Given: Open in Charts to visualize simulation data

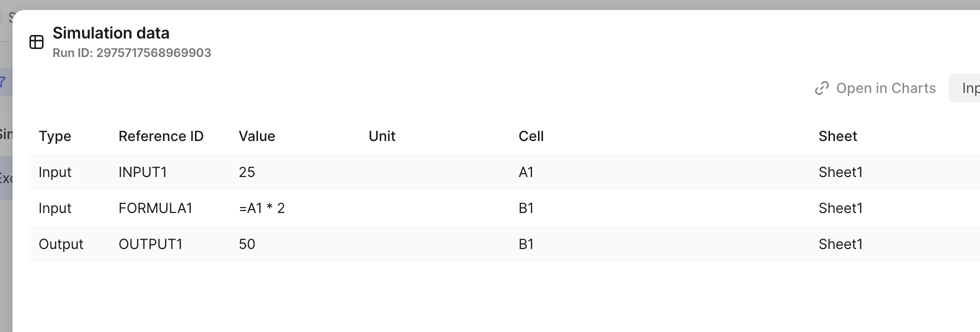Looking at the screenshot, I should tap(885, 88).
